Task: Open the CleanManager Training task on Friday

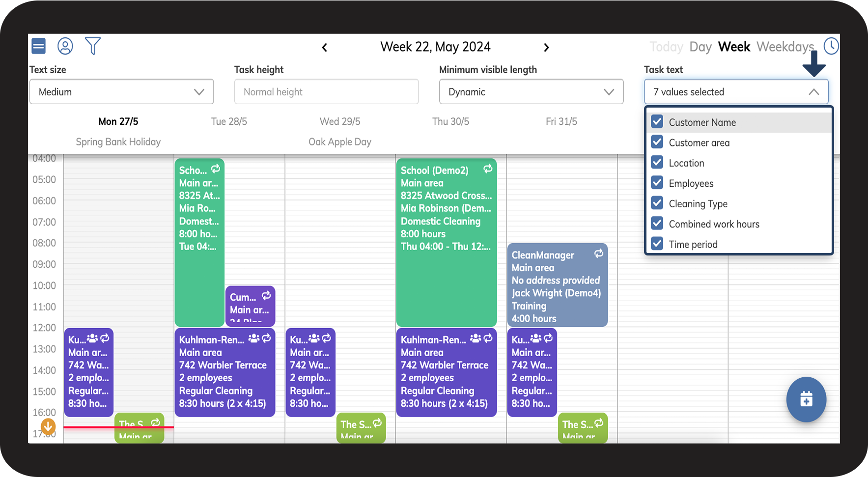Action: [557, 285]
